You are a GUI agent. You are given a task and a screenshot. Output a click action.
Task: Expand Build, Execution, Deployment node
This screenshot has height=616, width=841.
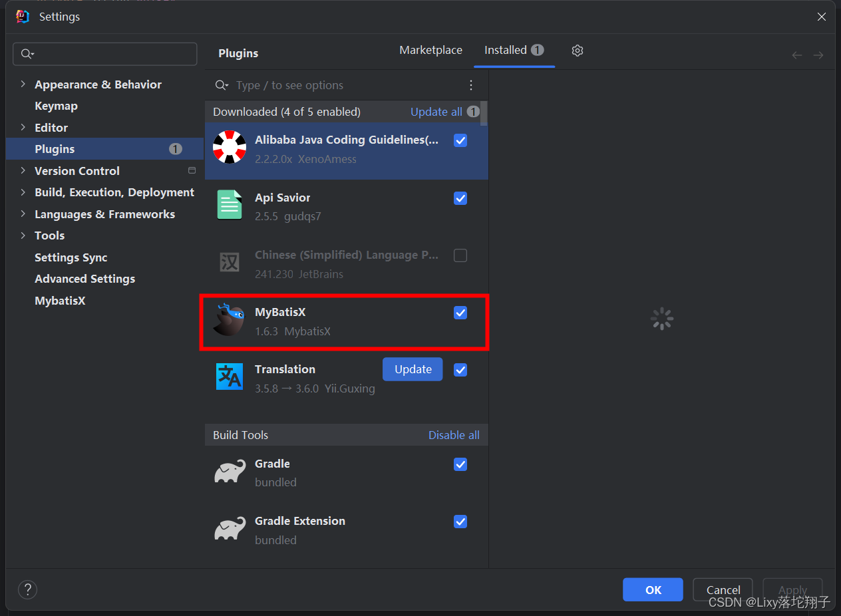(x=23, y=192)
